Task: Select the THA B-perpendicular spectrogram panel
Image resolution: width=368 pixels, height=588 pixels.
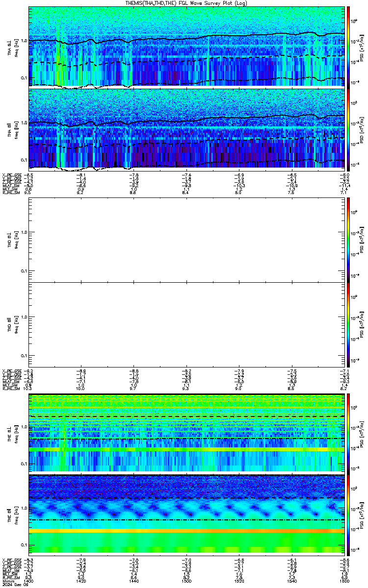Action: pyautogui.click(x=187, y=47)
